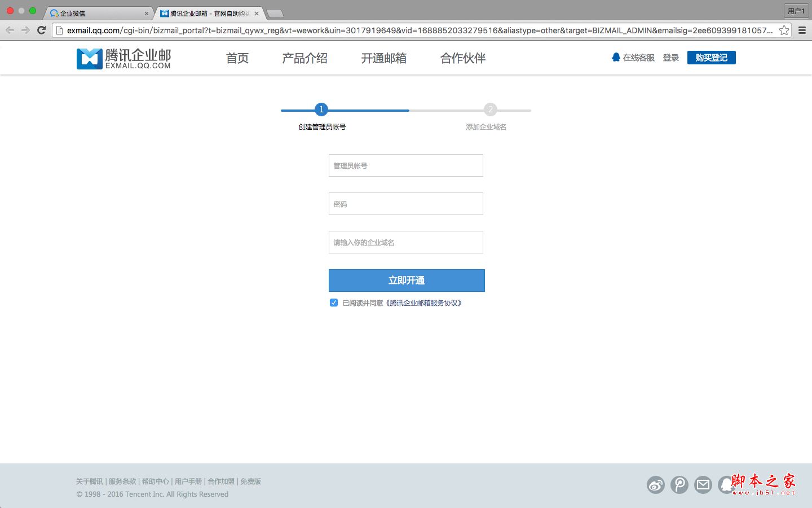Click the penguin icon beside 在线客服
Screen dimensions: 812x508
tap(615, 57)
